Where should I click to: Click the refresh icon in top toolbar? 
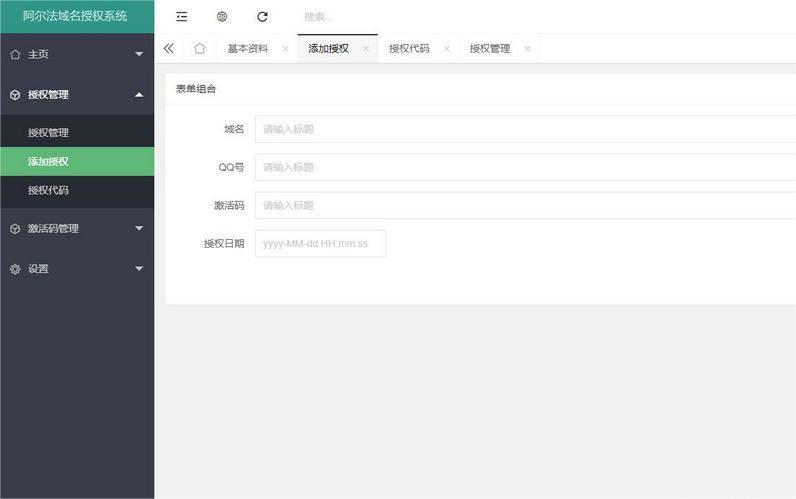(x=262, y=16)
